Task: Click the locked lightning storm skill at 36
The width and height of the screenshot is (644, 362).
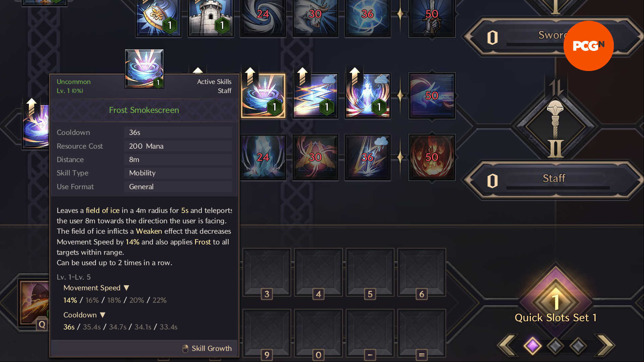Action: [368, 157]
